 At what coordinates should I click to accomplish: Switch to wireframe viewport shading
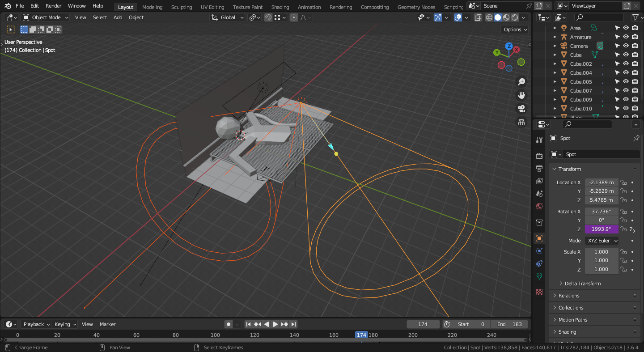(489, 17)
